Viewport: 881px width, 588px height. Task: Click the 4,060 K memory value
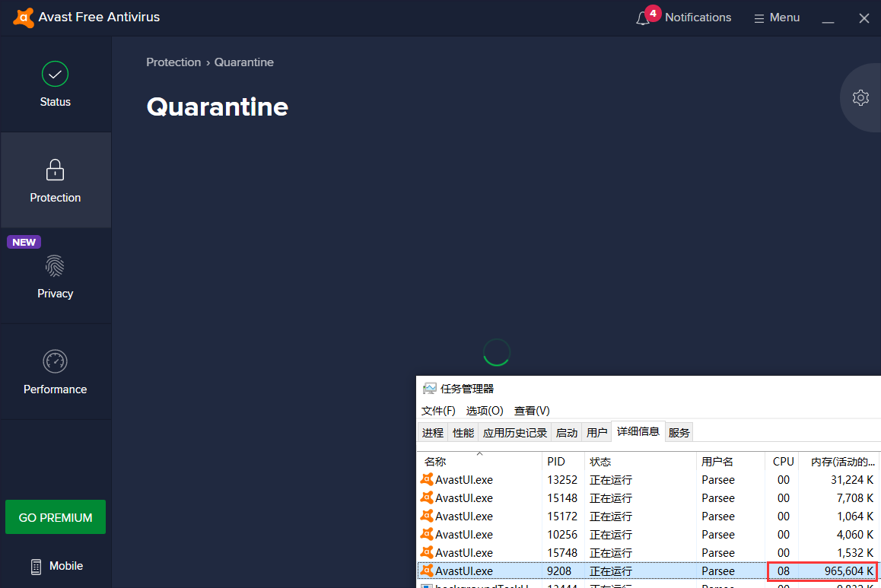pyautogui.click(x=854, y=535)
